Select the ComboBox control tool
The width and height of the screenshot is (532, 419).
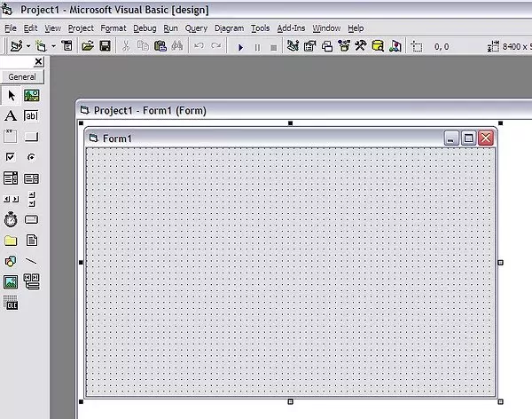point(12,178)
